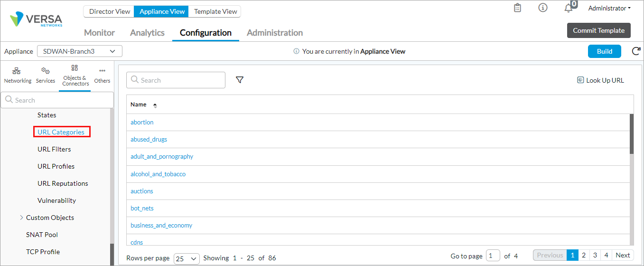Open the Rows per page dropdown
The width and height of the screenshot is (644, 266).
coord(187,258)
